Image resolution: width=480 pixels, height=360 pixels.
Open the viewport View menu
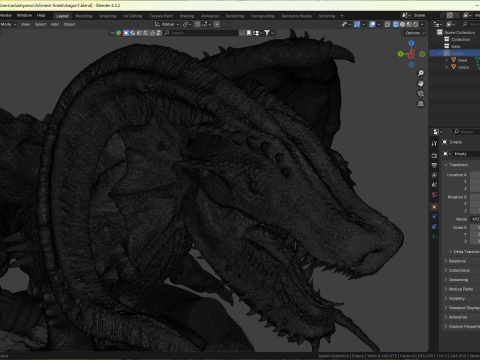point(25,24)
